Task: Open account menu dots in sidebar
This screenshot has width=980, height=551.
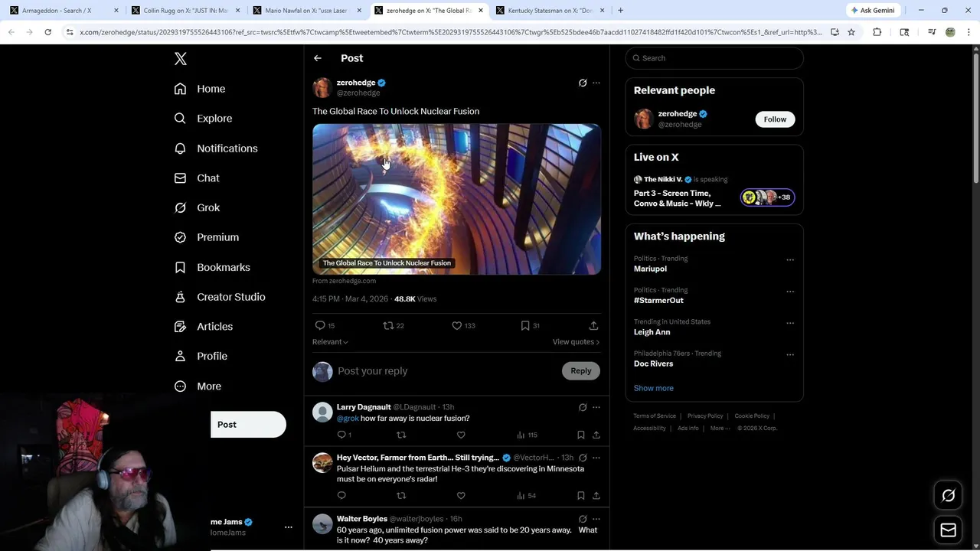Action: (x=289, y=527)
